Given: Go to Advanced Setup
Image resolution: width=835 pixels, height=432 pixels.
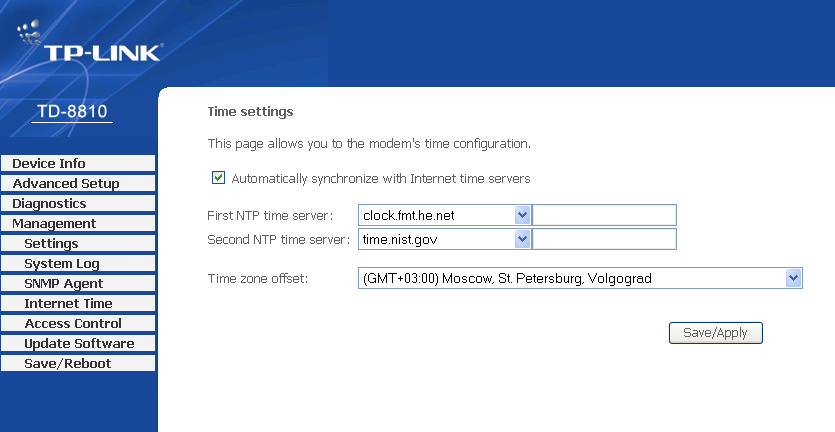Looking at the screenshot, I should tap(66, 184).
